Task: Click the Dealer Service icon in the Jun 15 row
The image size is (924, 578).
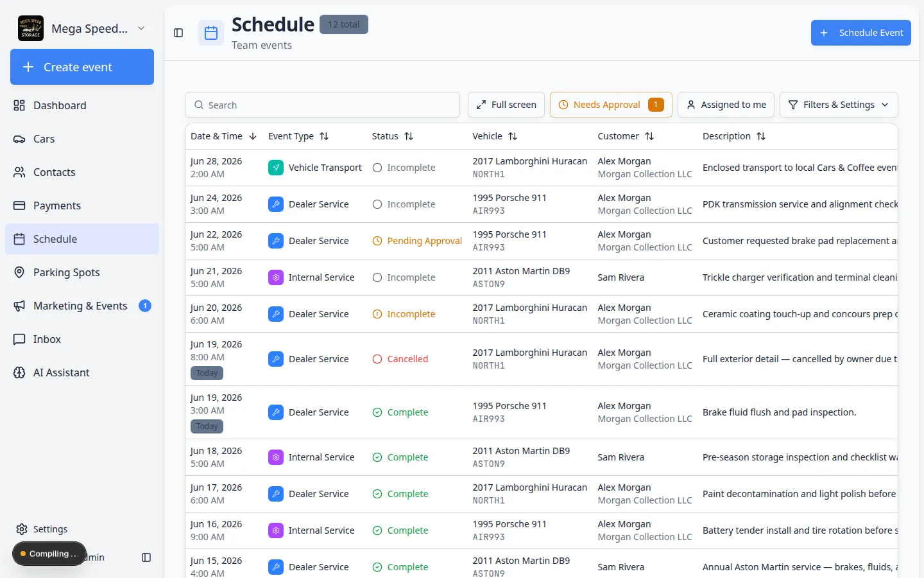Action: tap(276, 567)
